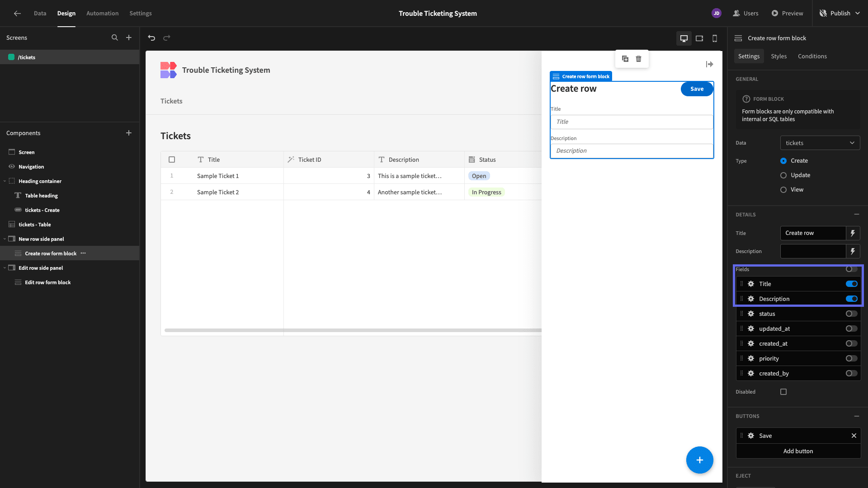The height and width of the screenshot is (488, 868).
Task: Select tablet view icon
Action: pyautogui.click(x=699, y=38)
